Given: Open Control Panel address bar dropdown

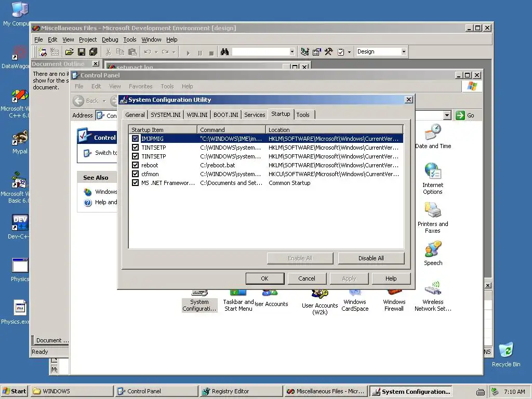Looking at the screenshot, I should pyautogui.click(x=447, y=115).
